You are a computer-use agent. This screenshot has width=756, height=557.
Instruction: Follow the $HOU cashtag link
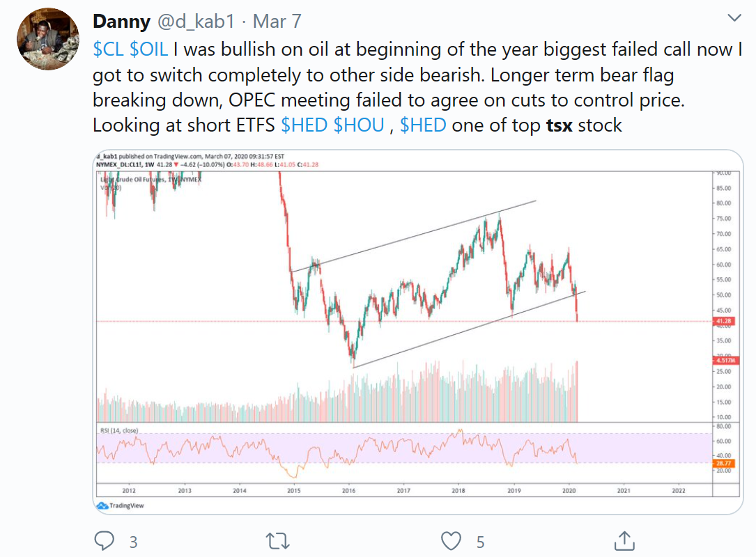(359, 126)
